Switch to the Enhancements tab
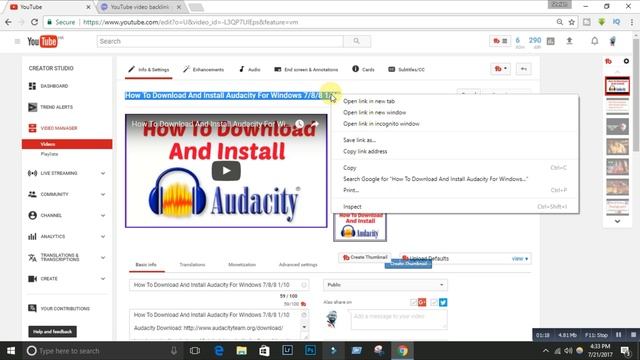Screen dimensions: 640x360 203,69
